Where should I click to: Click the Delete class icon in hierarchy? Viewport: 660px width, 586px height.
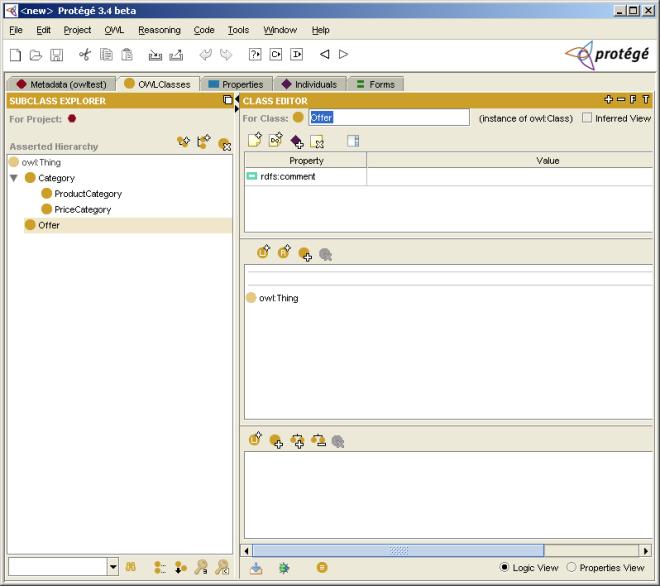pyautogui.click(x=225, y=144)
